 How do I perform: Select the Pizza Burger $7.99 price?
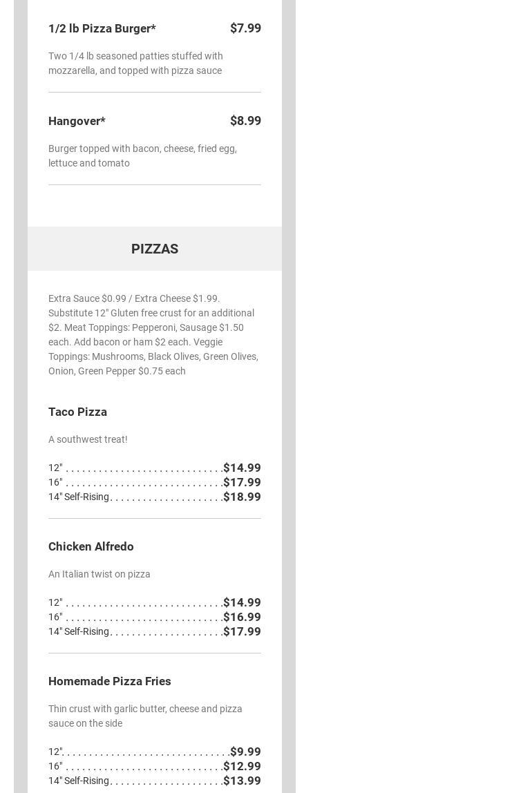pos(245,28)
